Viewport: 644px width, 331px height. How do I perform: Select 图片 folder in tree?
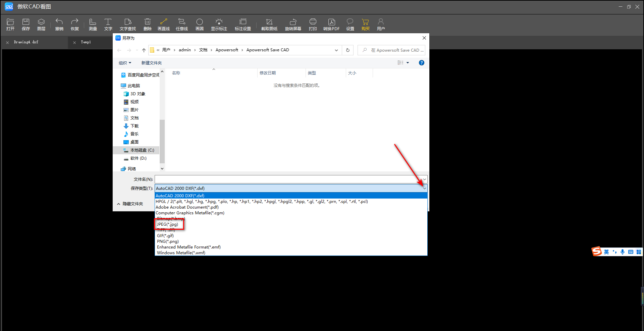tap(131, 110)
